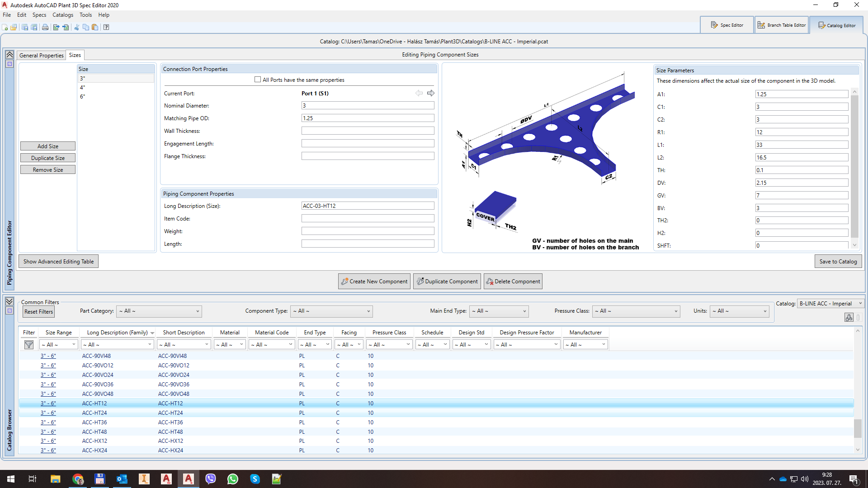The height and width of the screenshot is (488, 868).
Task: Click the Save to Catalog button
Action: pyautogui.click(x=838, y=261)
